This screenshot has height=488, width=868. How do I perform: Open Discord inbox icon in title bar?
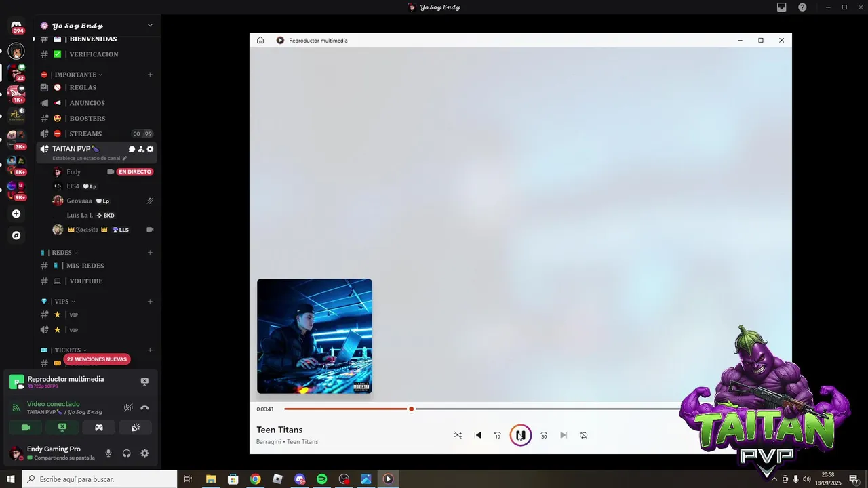coord(782,7)
